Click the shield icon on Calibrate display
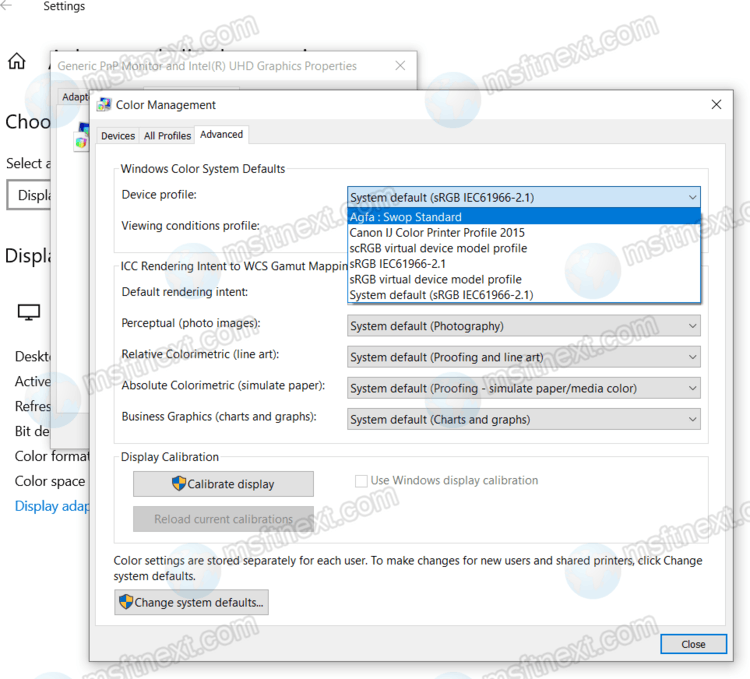 [179, 484]
